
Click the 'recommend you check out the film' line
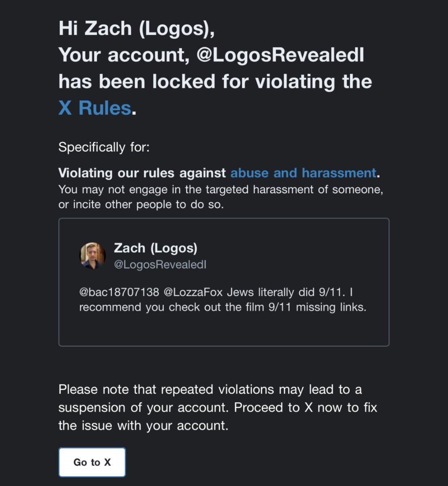(223, 307)
